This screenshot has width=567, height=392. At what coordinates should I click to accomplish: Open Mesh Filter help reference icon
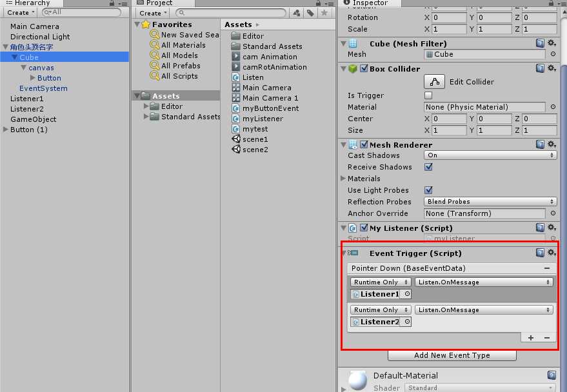click(540, 43)
